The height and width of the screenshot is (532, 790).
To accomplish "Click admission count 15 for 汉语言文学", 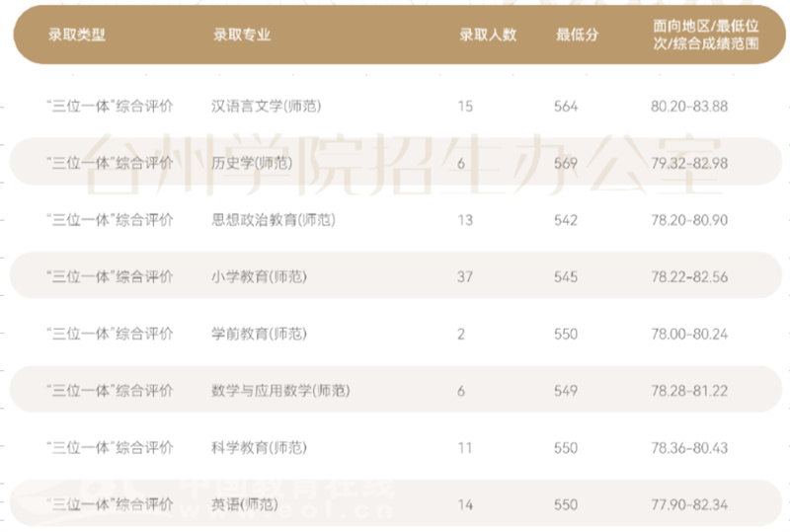I will pos(465,107).
